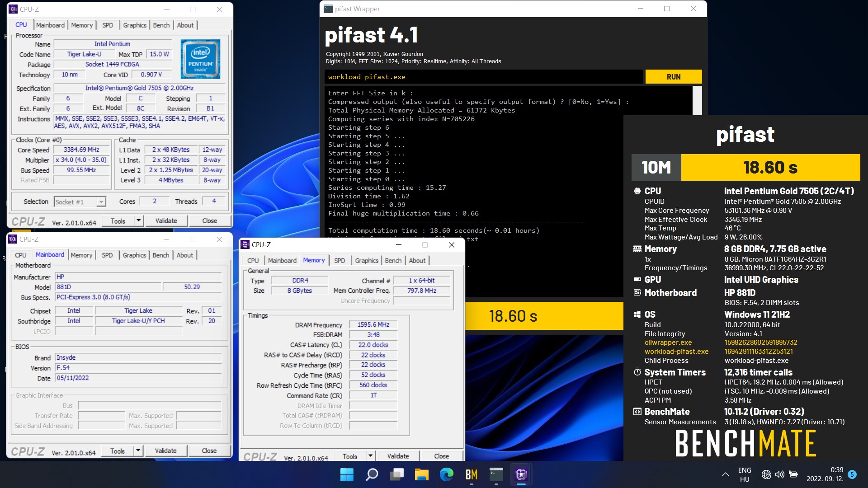Viewport: 868px width, 488px height.
Task: Click the network globe tray icon
Action: point(766,474)
